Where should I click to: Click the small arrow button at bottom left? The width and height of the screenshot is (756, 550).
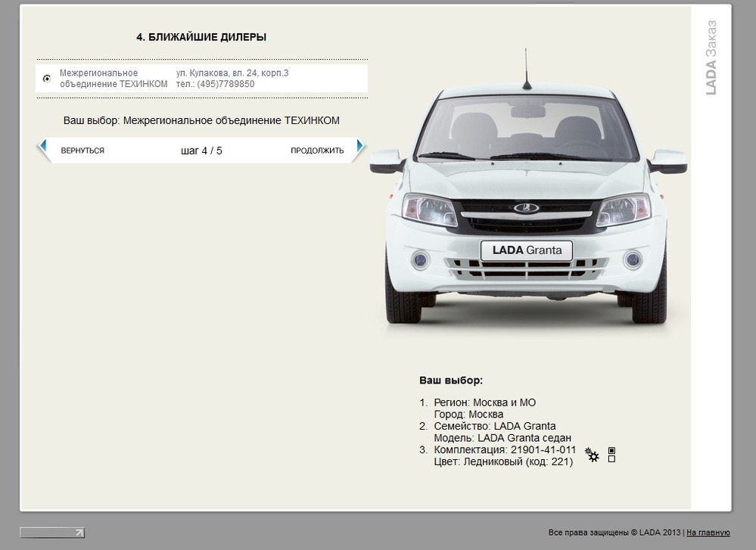(x=52, y=533)
